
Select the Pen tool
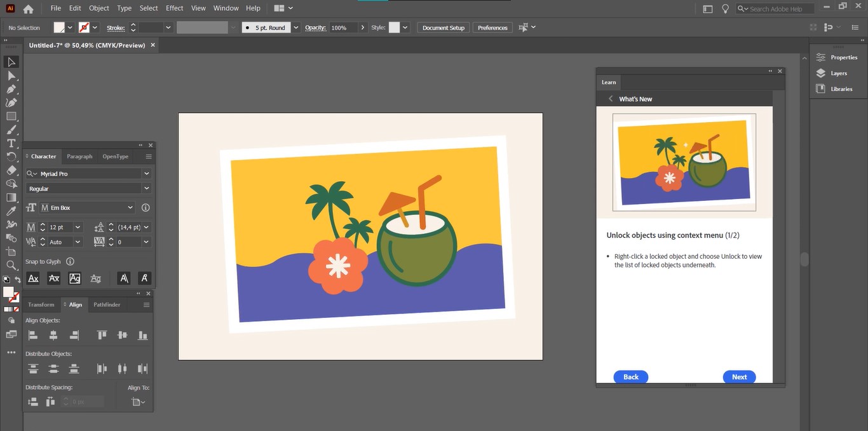(x=11, y=89)
